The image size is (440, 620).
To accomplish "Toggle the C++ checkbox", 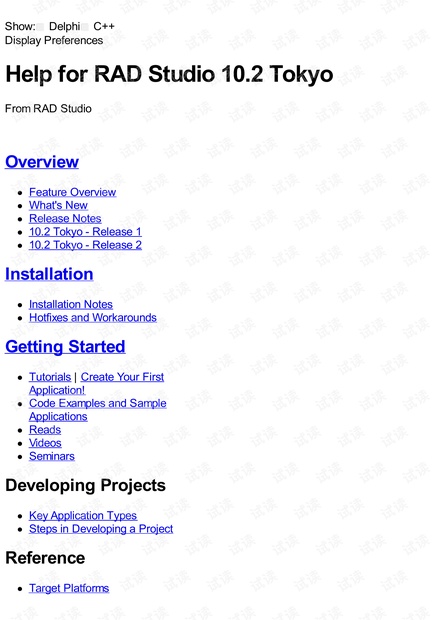I will point(85,27).
